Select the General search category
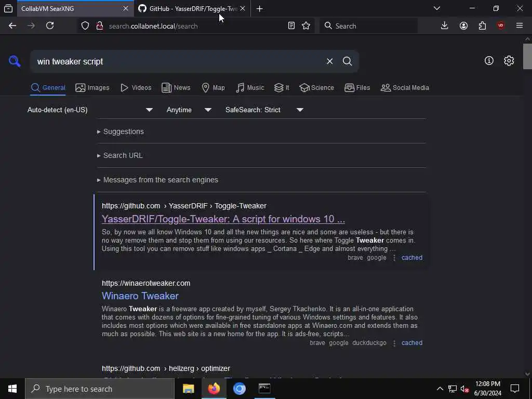The image size is (532, 399). (x=48, y=87)
